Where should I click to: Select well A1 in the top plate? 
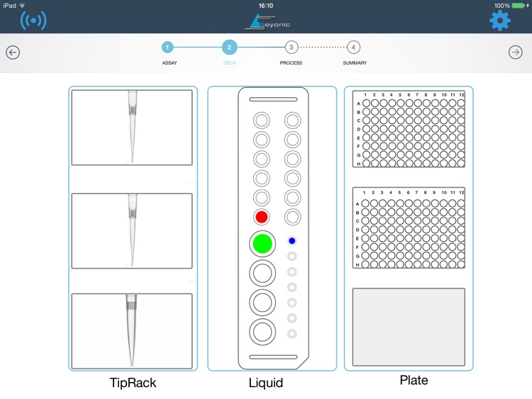click(x=366, y=103)
